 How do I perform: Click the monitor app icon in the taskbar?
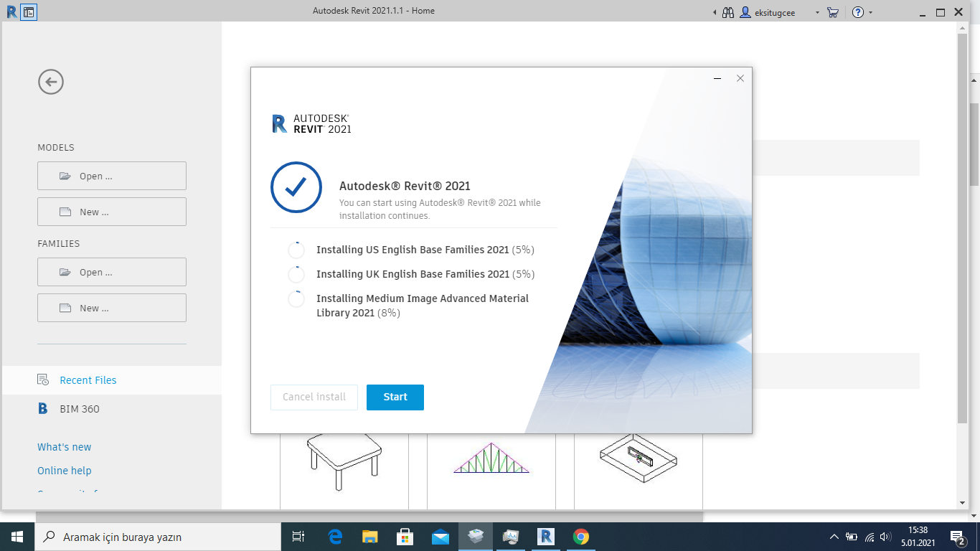(510, 537)
